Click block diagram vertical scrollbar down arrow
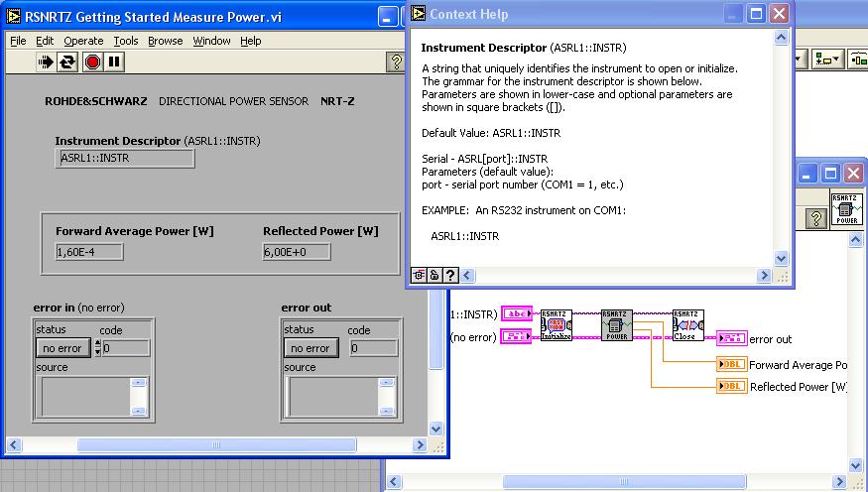 (x=855, y=466)
